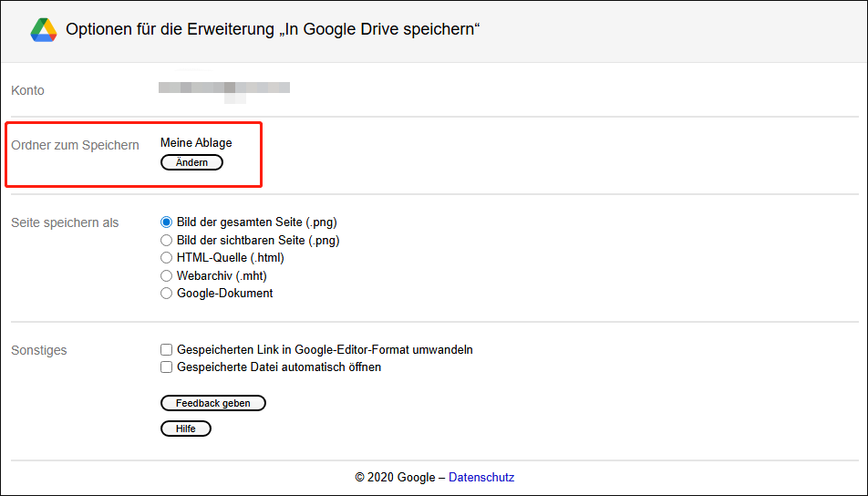Screen dimensions: 868x496
Task: Click the "Seite speichern als" label
Action: 65,222
